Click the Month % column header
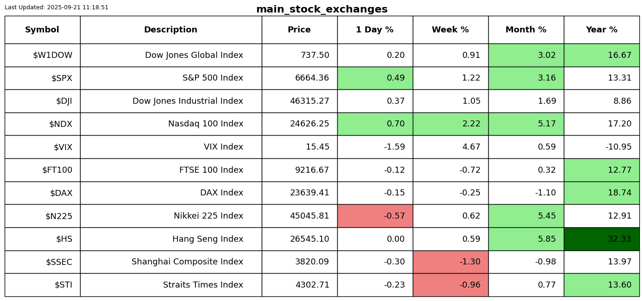Screen dimensions: 644x301 click(x=526, y=30)
